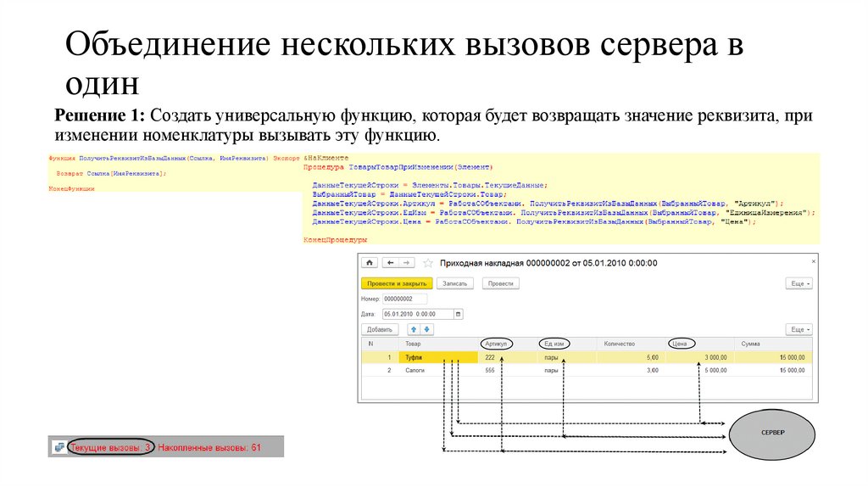Click the home icon in the document window
This screenshot has height=487, width=868.
370,263
